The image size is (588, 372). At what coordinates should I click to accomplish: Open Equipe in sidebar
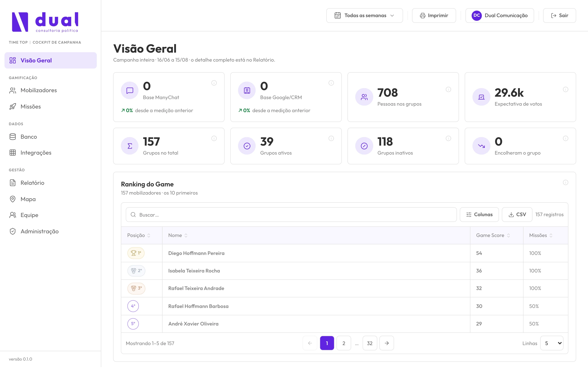[x=51, y=215]
